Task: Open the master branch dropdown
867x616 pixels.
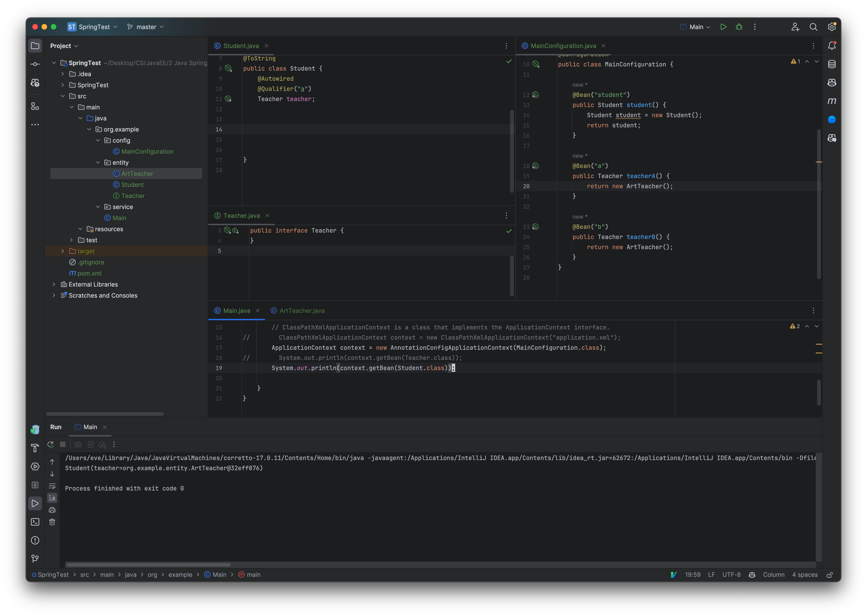Action: click(x=145, y=27)
